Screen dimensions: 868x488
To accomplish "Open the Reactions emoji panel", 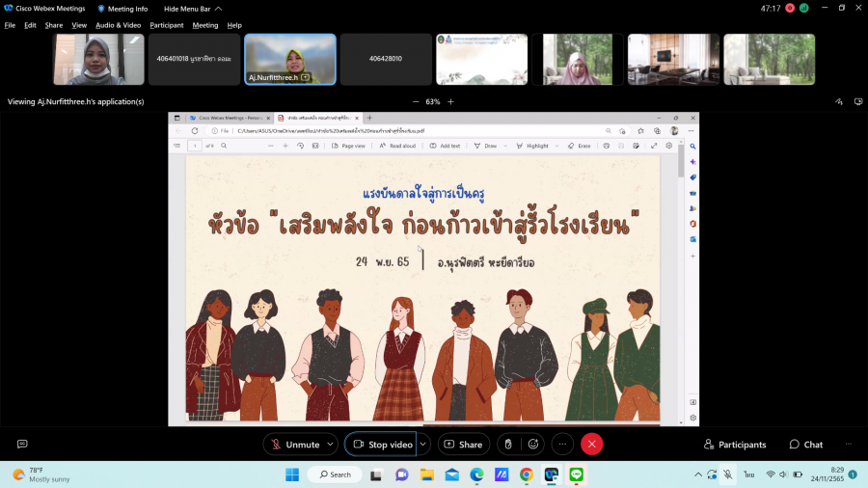I will 532,445.
